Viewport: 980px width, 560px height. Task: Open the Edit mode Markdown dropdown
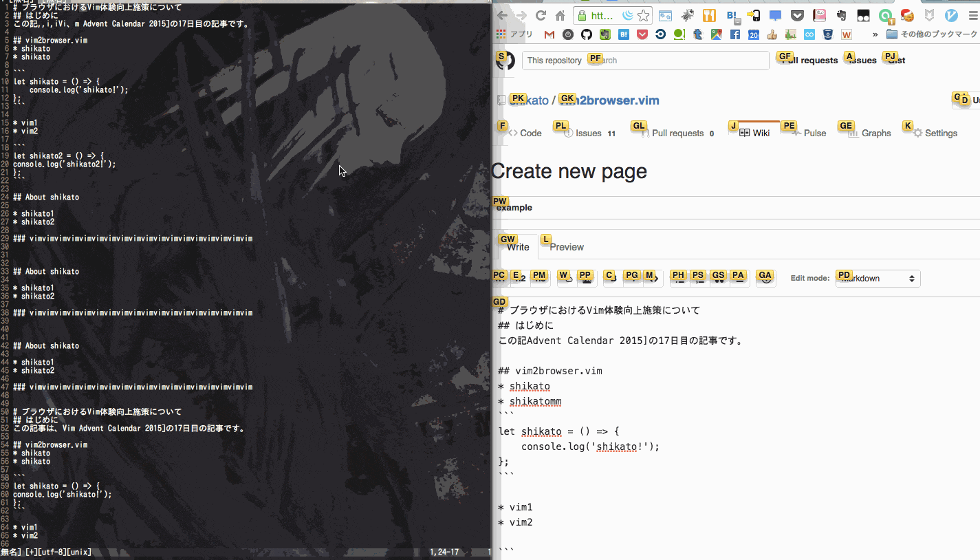(x=878, y=278)
